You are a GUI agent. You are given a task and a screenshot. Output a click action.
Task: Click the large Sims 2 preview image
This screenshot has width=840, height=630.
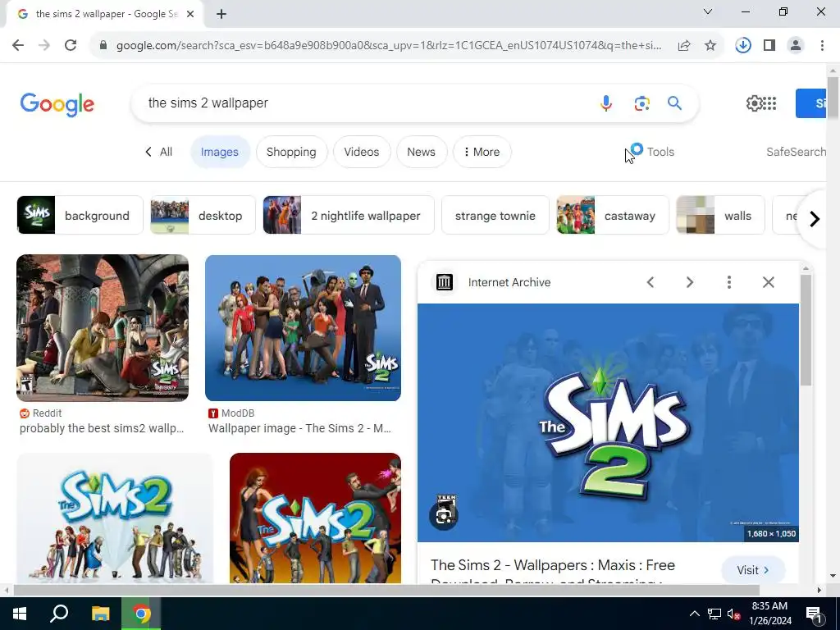tap(608, 422)
